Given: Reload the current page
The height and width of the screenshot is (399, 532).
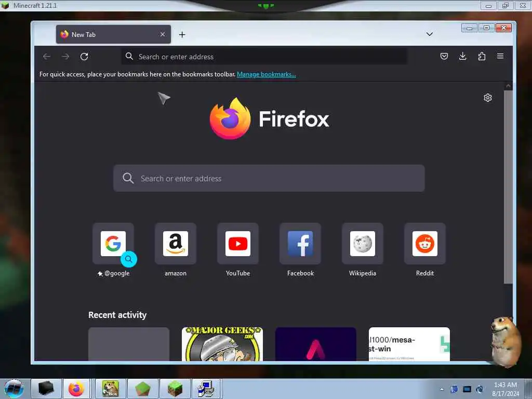Looking at the screenshot, I should point(84,57).
